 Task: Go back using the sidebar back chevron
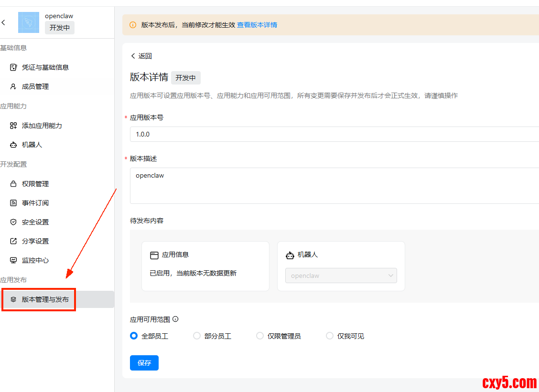[4, 22]
